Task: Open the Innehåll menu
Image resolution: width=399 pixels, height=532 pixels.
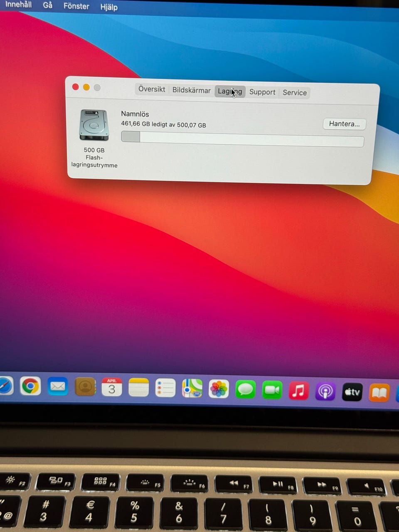Action: click(x=18, y=4)
